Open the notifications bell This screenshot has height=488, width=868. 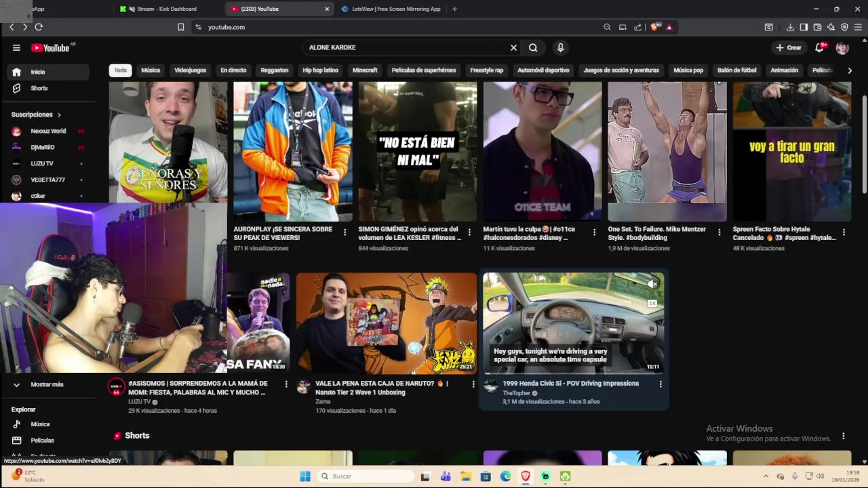[x=820, y=47]
